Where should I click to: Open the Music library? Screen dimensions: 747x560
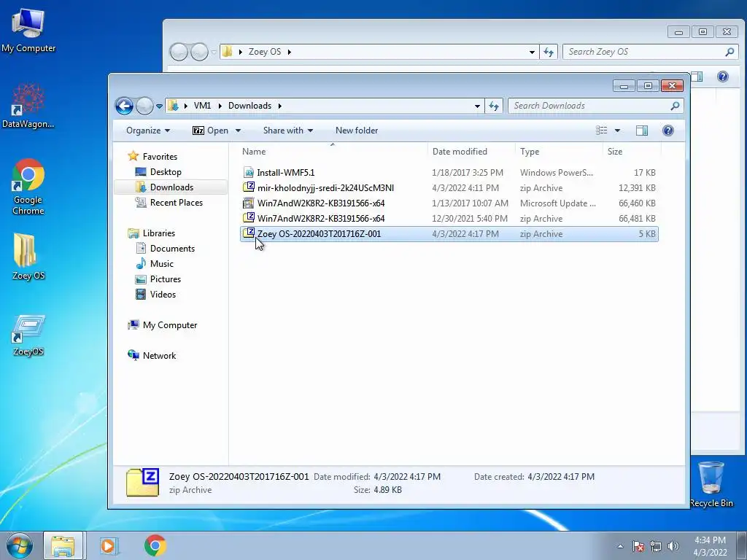point(161,263)
